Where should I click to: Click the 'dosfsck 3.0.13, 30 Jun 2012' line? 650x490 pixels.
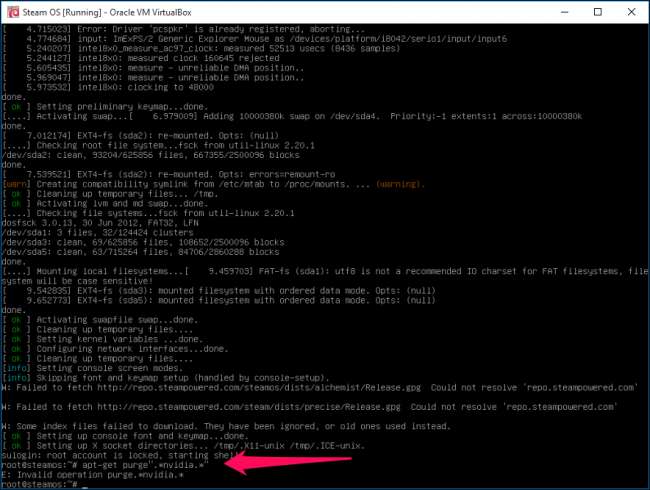(x=100, y=223)
